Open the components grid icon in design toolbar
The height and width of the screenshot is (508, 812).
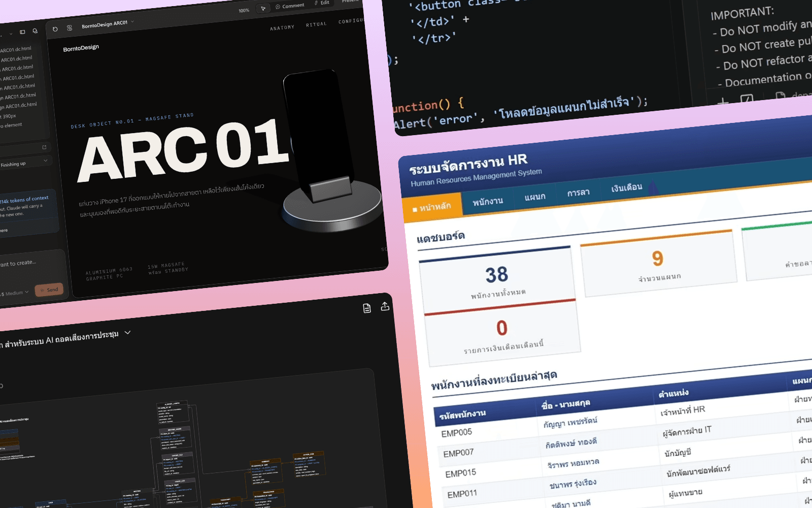click(x=70, y=28)
